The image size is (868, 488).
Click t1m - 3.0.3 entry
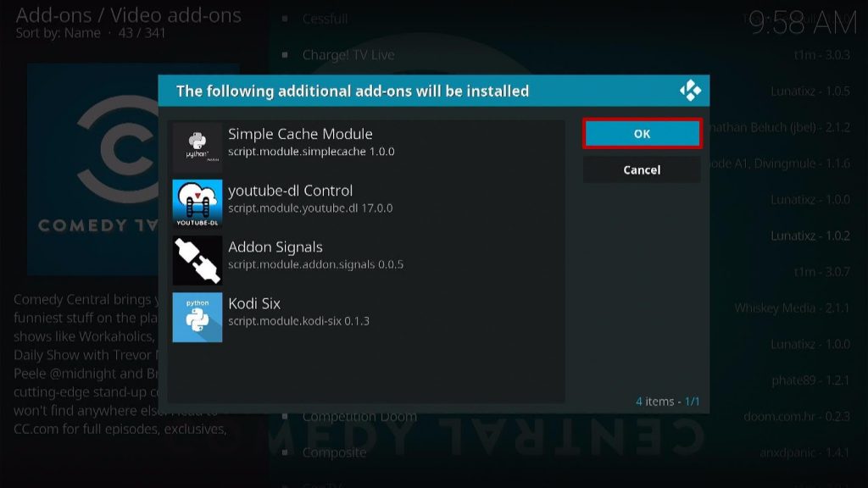coord(821,55)
